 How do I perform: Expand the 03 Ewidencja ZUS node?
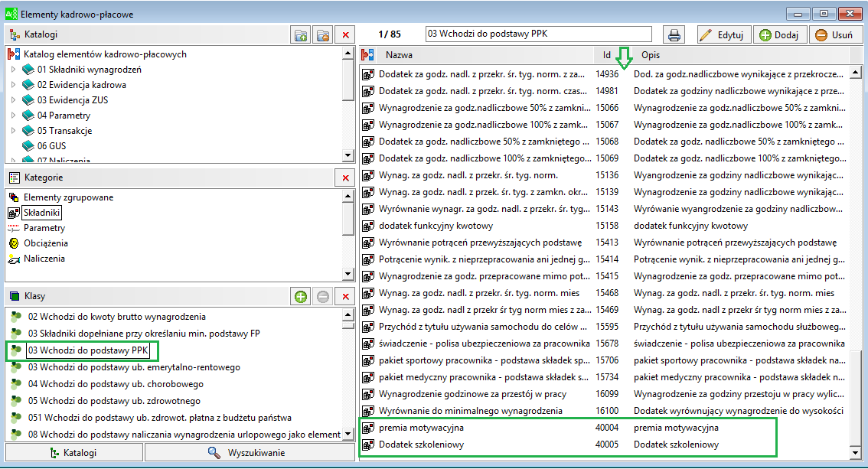(13, 100)
